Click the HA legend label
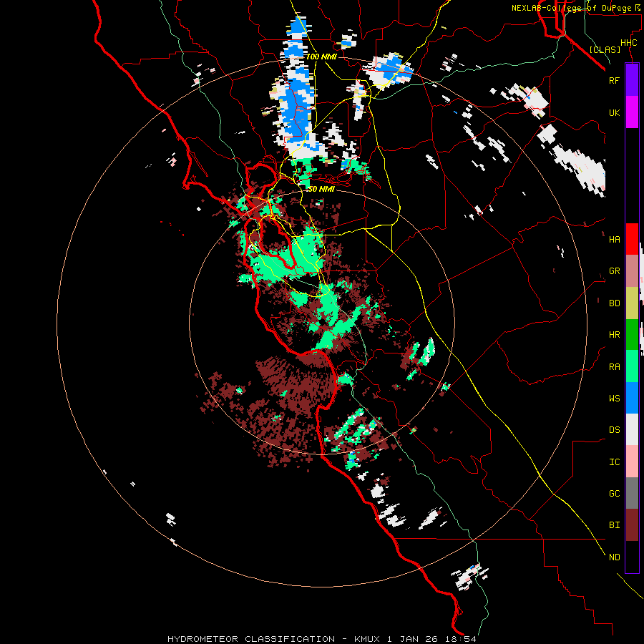The width and height of the screenshot is (644, 644). click(614, 240)
